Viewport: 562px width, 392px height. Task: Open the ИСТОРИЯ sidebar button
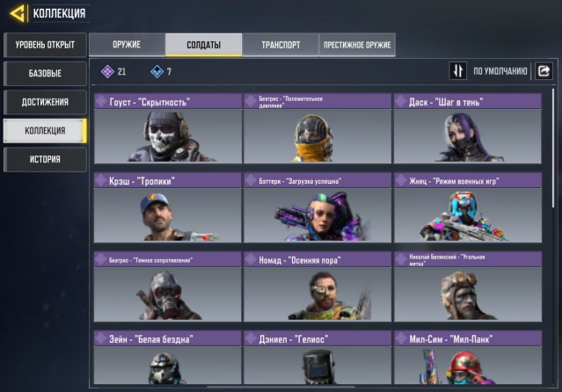click(45, 159)
